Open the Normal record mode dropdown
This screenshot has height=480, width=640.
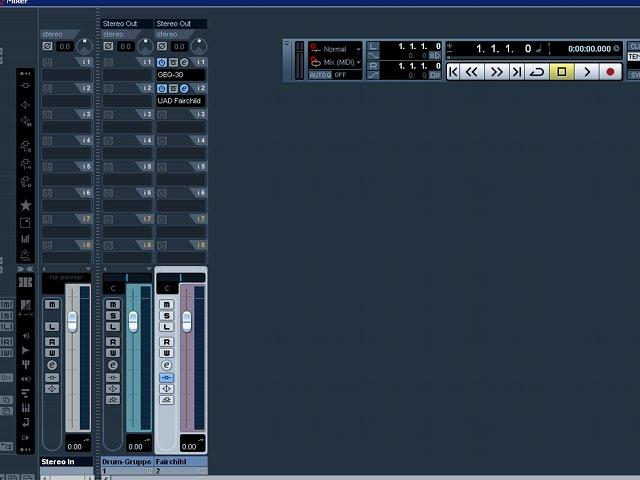tap(336, 49)
